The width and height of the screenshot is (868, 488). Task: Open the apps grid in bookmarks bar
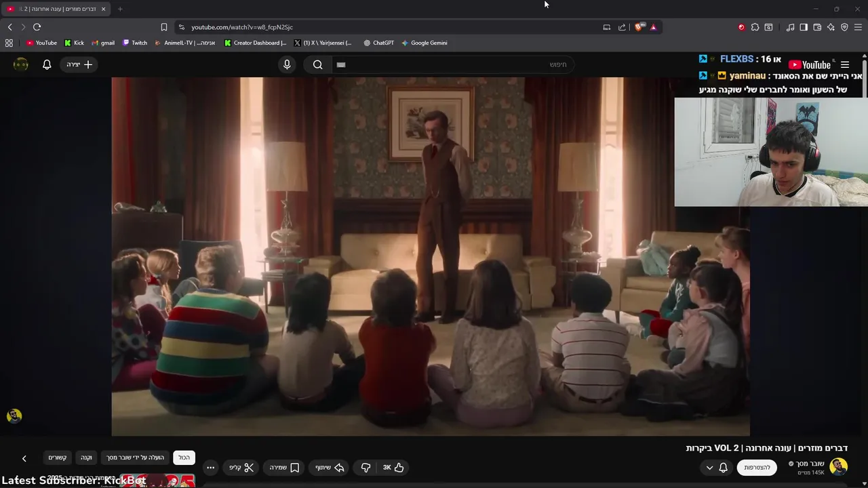(x=9, y=43)
